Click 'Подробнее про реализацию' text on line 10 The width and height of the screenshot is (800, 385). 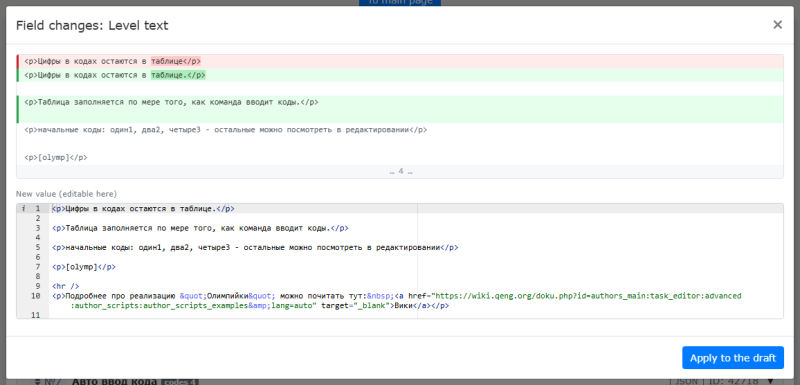click(x=121, y=296)
